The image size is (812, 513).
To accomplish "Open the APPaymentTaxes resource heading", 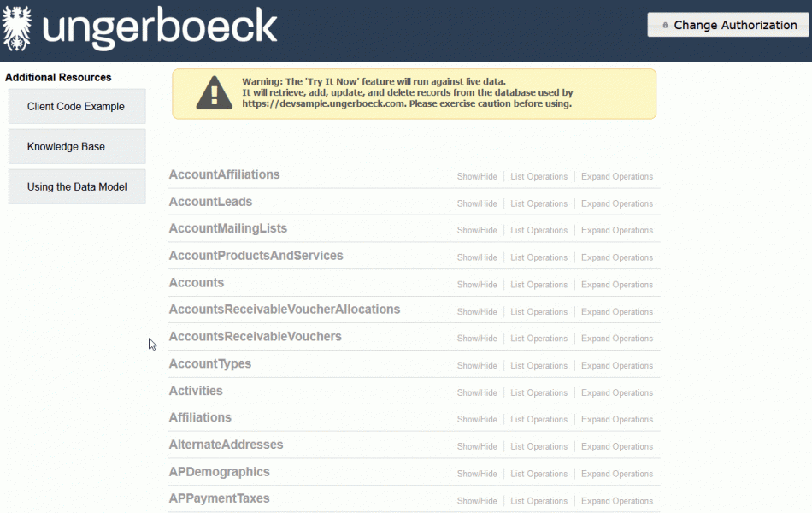I will [219, 498].
